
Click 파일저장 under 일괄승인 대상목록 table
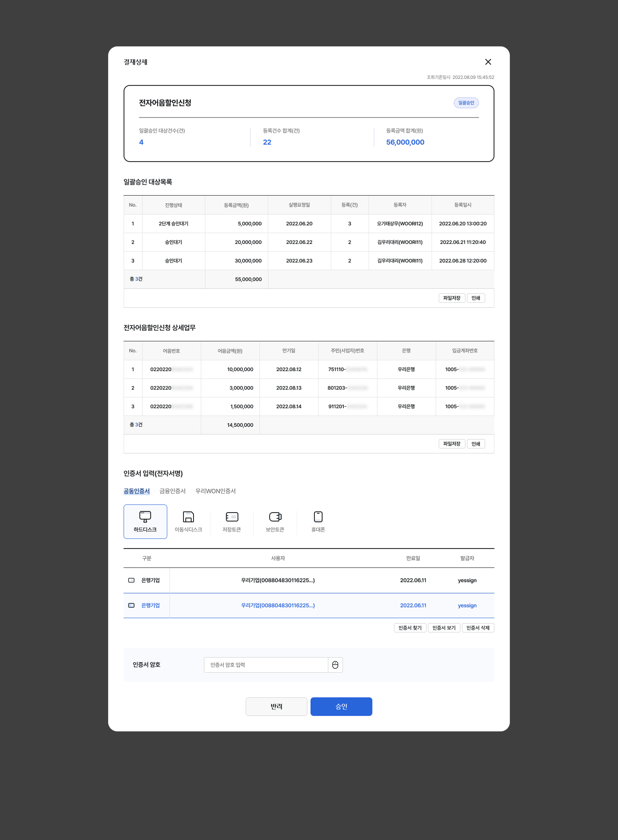tap(452, 298)
